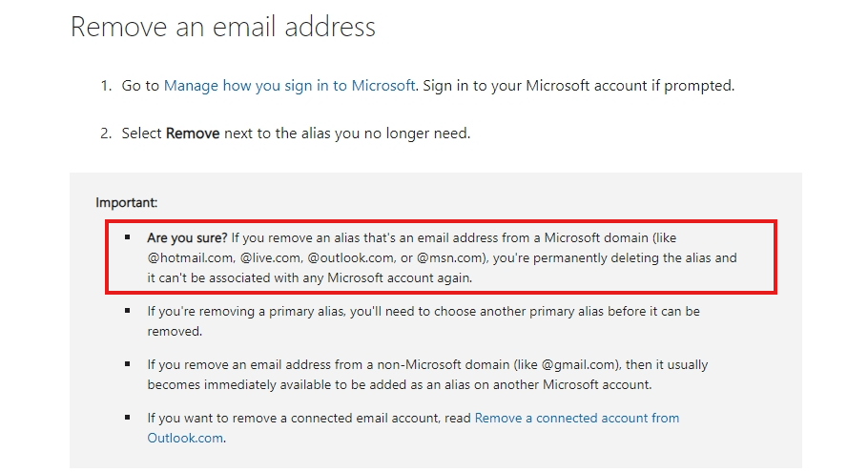Click the Outlook.com part of the wrapped link
Screen dimensions: 868x472
185,438
